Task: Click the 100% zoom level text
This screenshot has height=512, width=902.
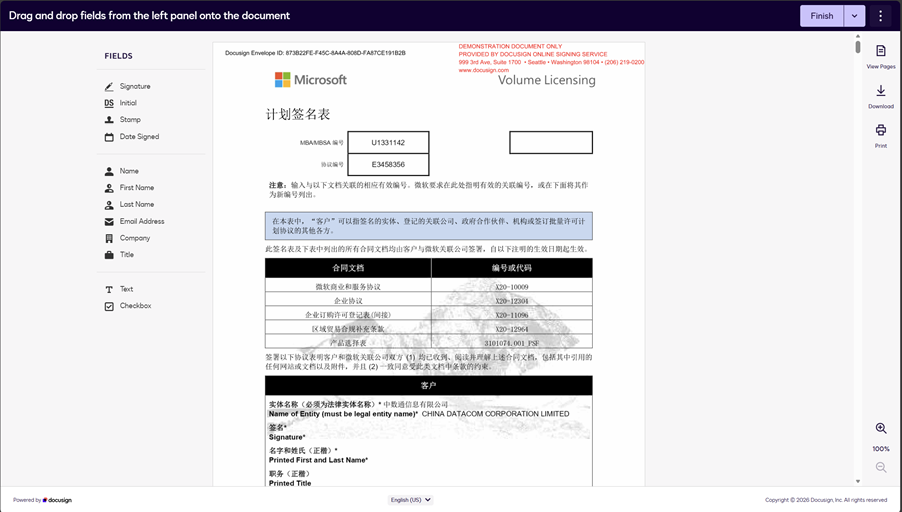Action: click(881, 449)
